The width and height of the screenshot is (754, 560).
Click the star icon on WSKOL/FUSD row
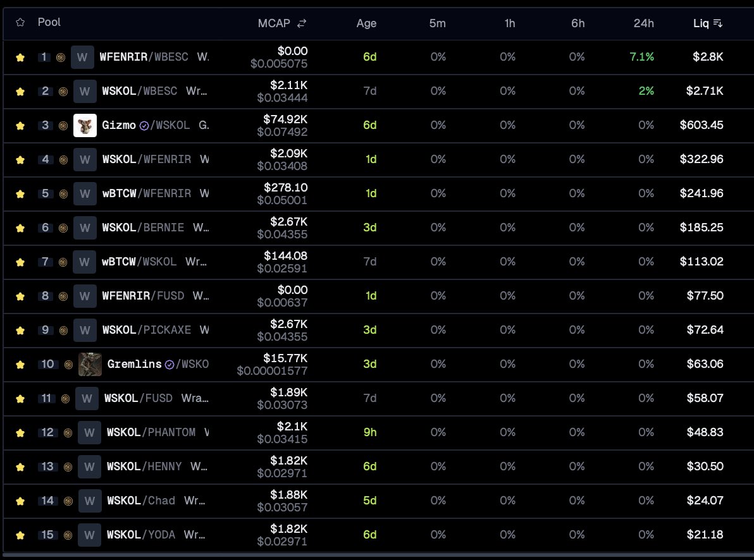coord(20,398)
